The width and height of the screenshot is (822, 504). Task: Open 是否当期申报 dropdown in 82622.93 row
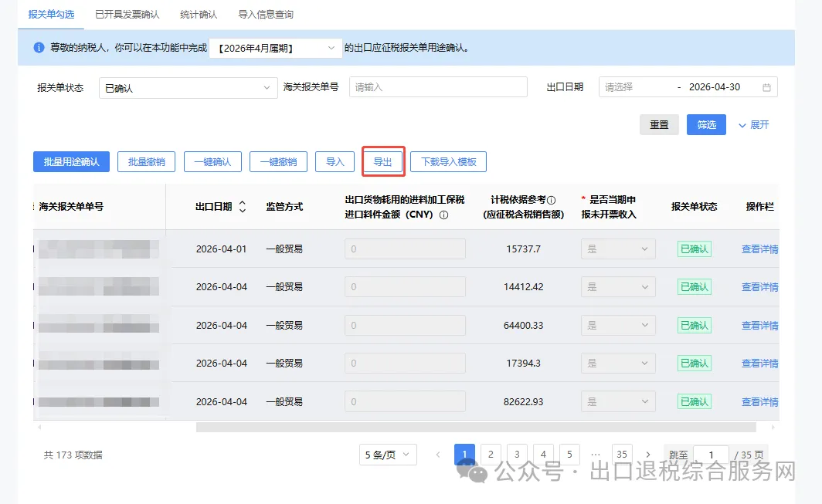618,402
